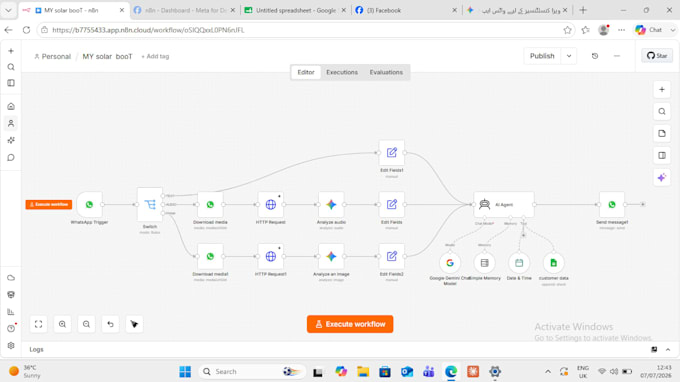Open the Logs panel label
The width and height of the screenshot is (680, 382).
coord(36,349)
